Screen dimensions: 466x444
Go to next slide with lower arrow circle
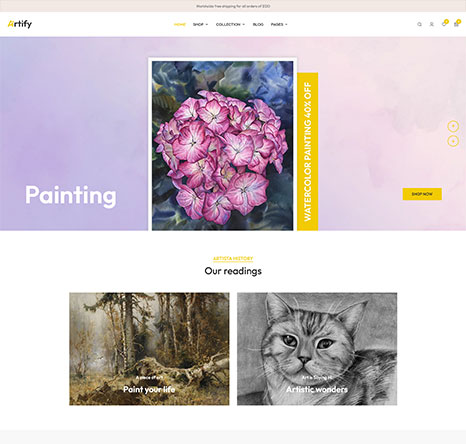click(453, 141)
